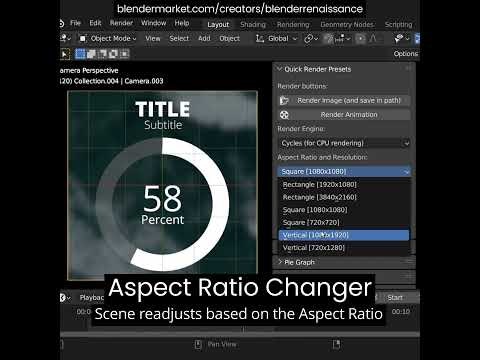
Task: Open the transform pivot point dropdown
Action: point(311,39)
